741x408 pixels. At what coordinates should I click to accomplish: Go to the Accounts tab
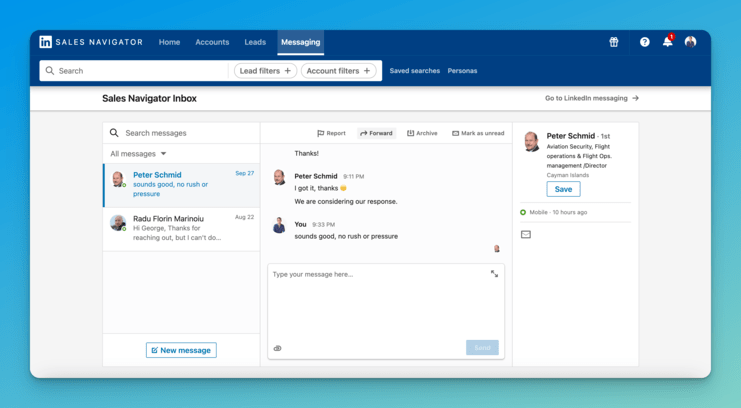212,42
